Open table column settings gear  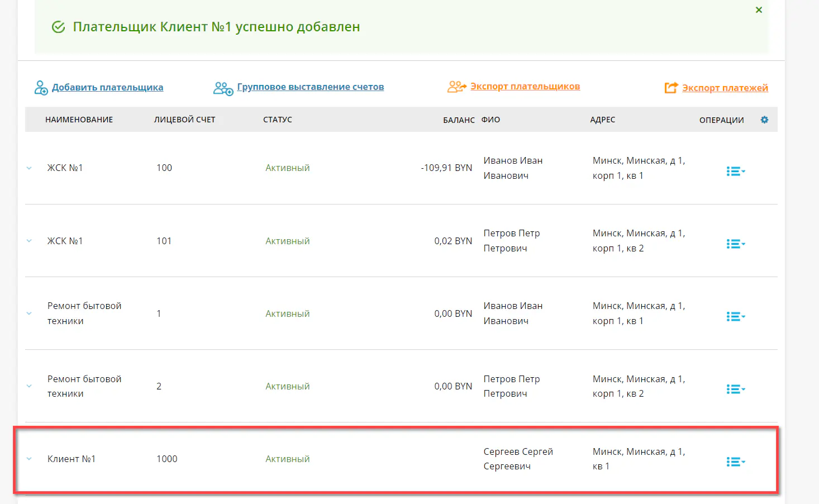764,120
